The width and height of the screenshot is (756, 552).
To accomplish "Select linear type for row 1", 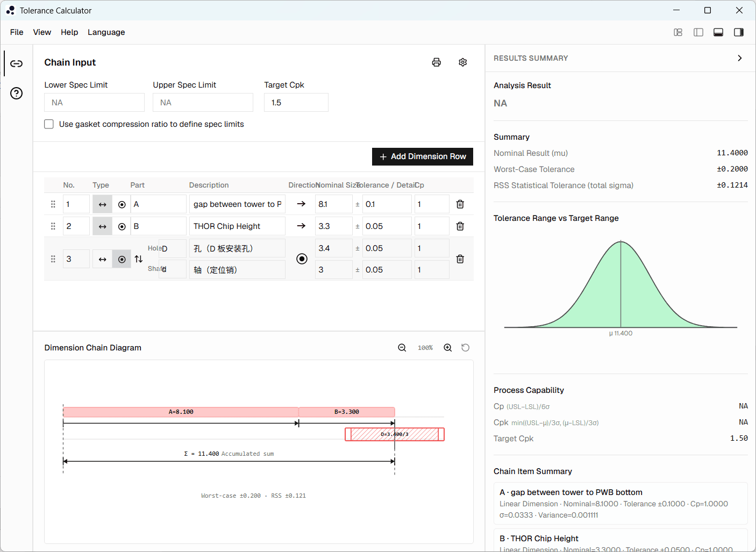I will 102,204.
